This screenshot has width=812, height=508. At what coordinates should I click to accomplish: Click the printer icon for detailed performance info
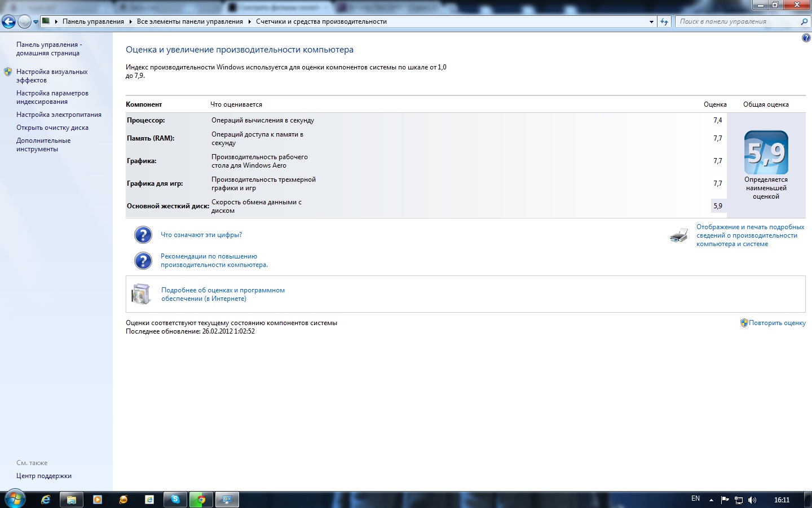(x=679, y=235)
